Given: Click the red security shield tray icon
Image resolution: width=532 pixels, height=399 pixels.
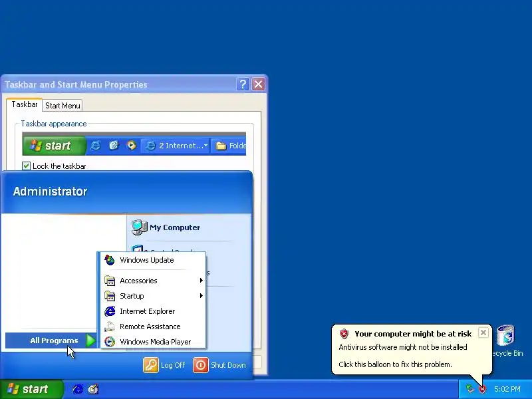Looking at the screenshot, I should pyautogui.click(x=481, y=389).
